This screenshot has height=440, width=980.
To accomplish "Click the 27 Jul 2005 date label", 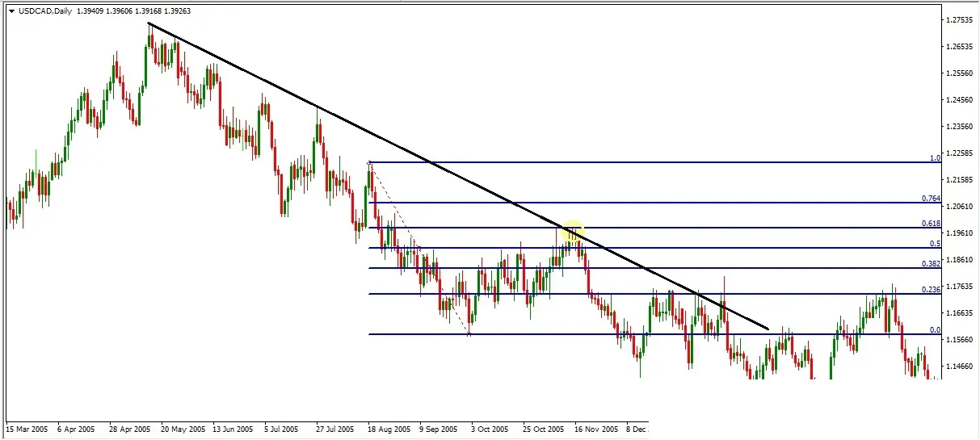I will [x=336, y=429].
